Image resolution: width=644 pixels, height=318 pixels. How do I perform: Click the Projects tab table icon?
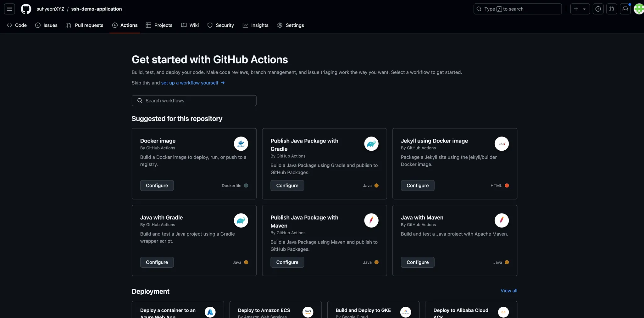pyautogui.click(x=148, y=25)
